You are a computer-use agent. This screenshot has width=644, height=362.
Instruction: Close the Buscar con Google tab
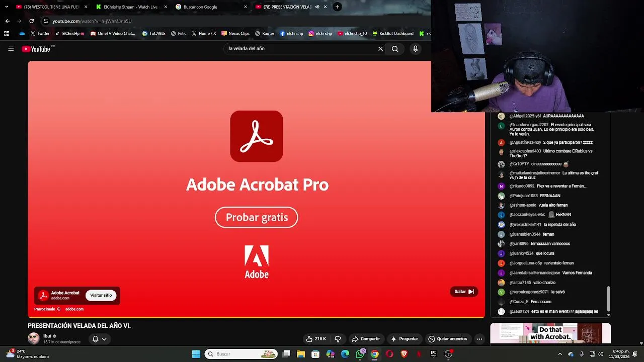(x=246, y=7)
